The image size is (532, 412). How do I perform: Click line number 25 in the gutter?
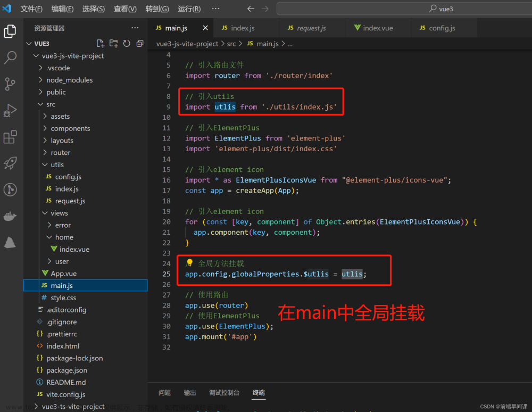167,274
